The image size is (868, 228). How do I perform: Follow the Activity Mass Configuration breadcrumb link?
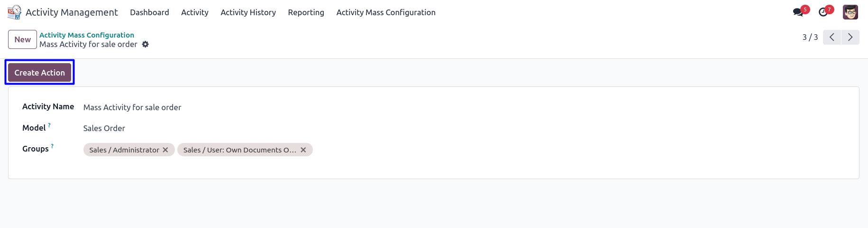point(87,35)
